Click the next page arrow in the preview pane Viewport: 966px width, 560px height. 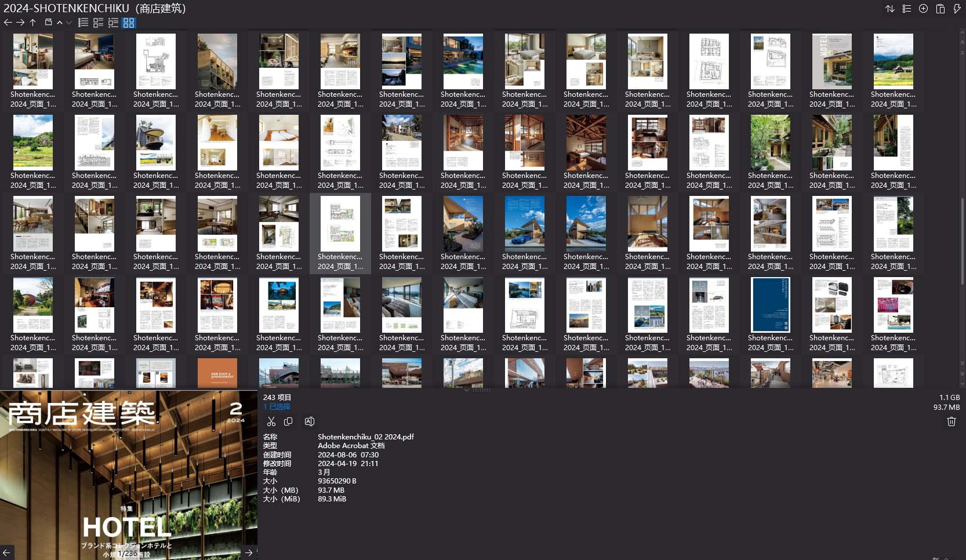click(x=249, y=552)
